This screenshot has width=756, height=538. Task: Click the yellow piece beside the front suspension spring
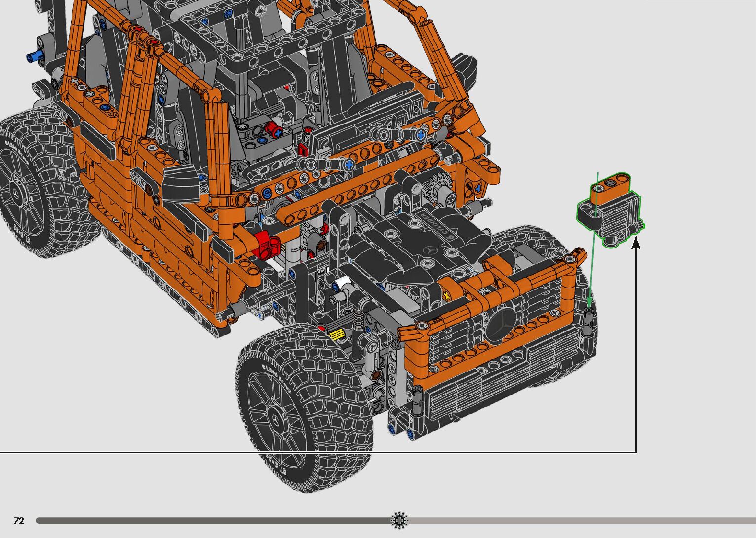[337, 335]
